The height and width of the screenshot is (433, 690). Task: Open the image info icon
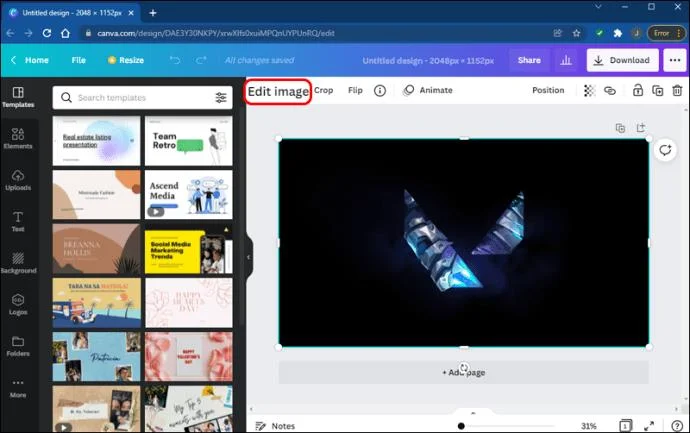380,91
